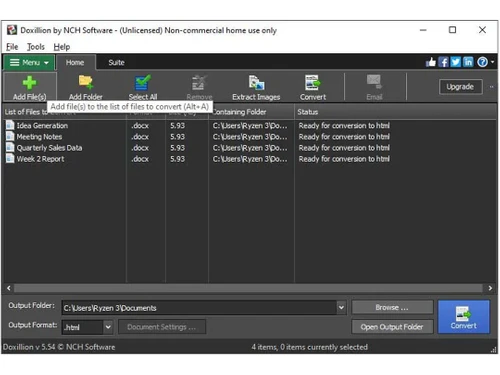Open the Twitter share icon
Screen dimensions: 500x375
[x=456, y=62]
